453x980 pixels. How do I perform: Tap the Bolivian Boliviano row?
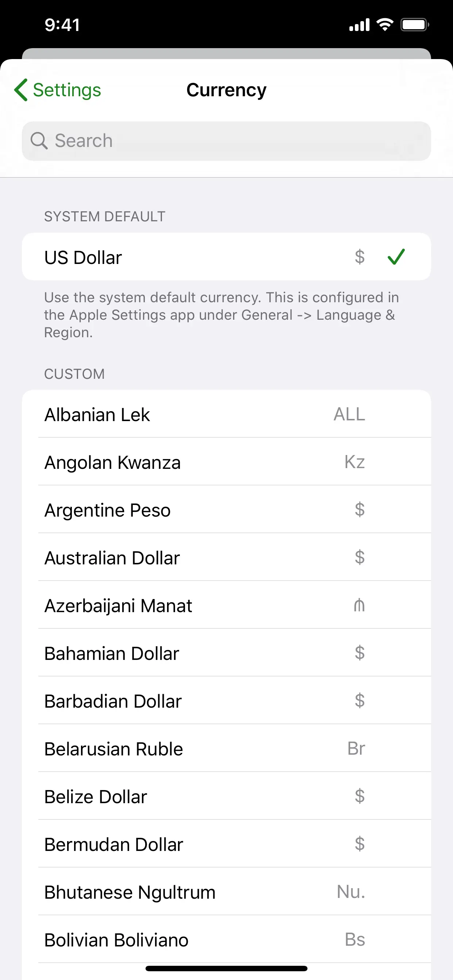click(226, 939)
